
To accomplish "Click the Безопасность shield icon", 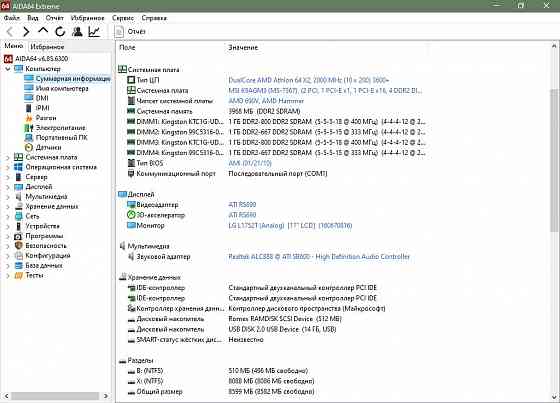I will tap(19, 246).
